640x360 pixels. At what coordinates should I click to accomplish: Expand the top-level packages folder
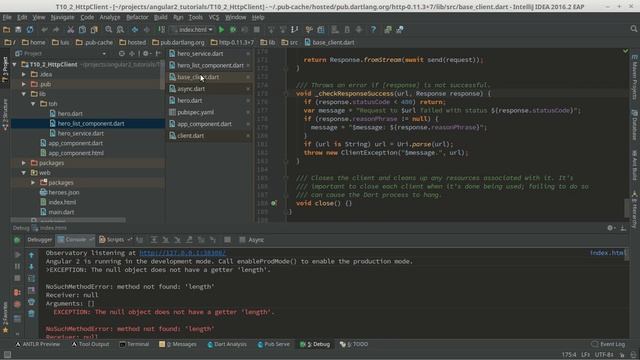[24, 163]
